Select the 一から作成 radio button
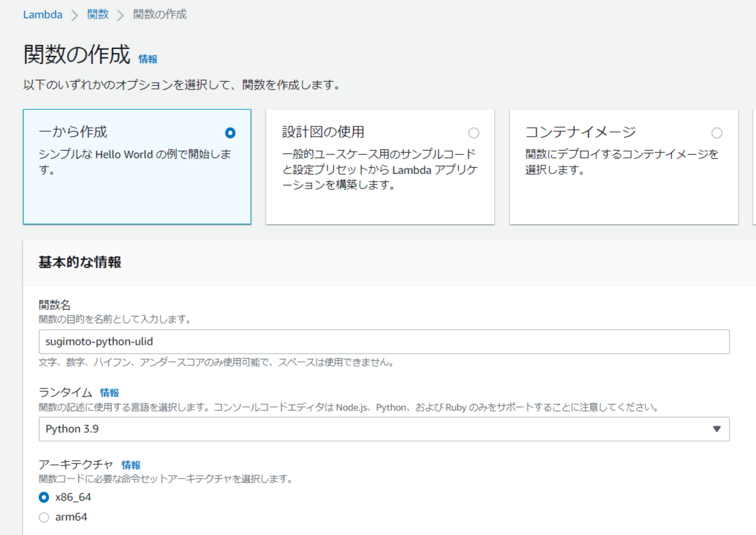 point(230,132)
